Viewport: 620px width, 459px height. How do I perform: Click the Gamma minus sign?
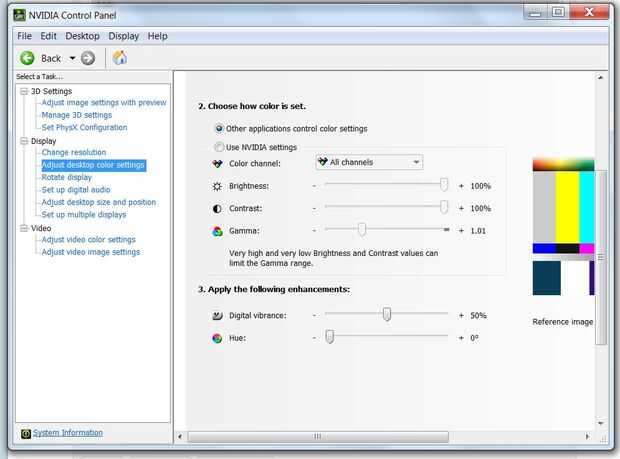tap(314, 231)
